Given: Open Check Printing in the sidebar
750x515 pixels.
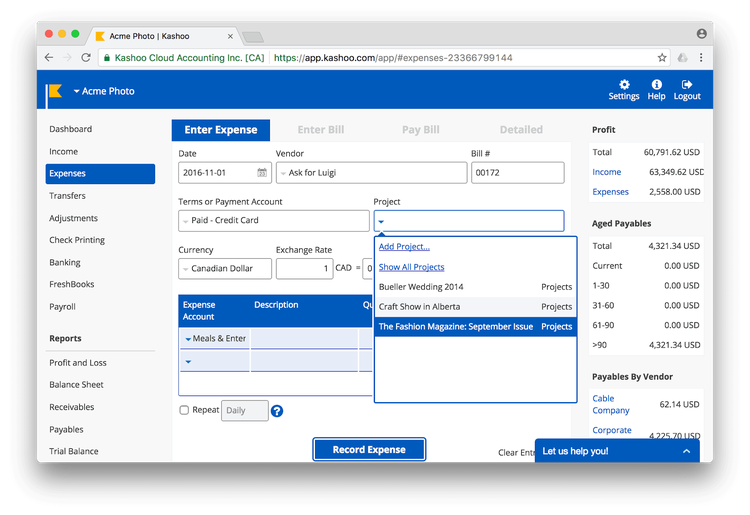Looking at the screenshot, I should (77, 240).
